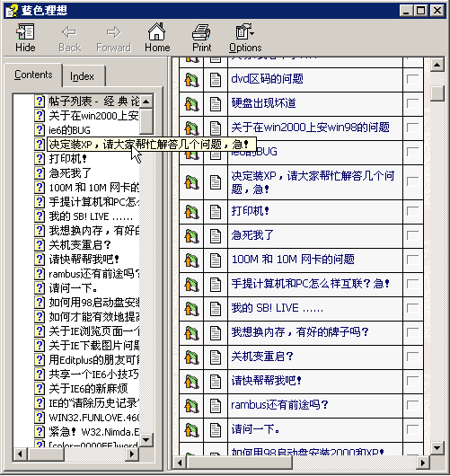Click the green folder icon in 打印机! table row
This screenshot has width=450, height=476.
point(191,212)
